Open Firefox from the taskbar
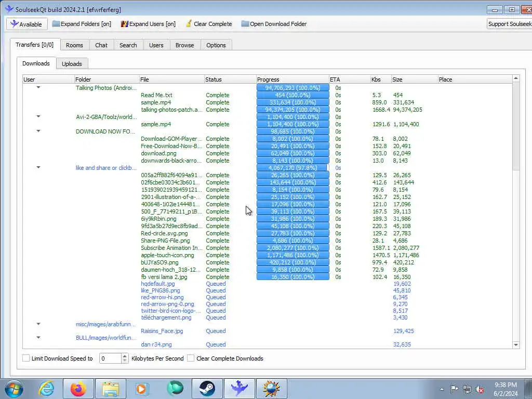Viewport: 532px width, 399px height. click(78, 389)
